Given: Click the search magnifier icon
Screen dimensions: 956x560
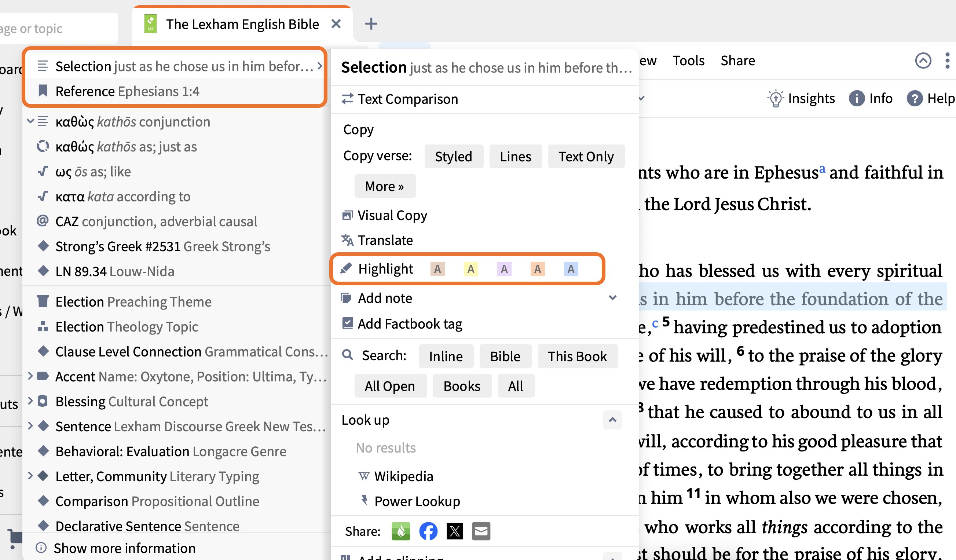Looking at the screenshot, I should (x=348, y=355).
